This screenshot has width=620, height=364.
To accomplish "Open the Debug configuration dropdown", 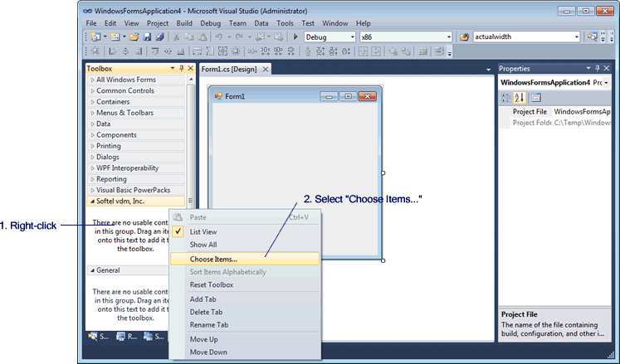I will tap(352, 37).
